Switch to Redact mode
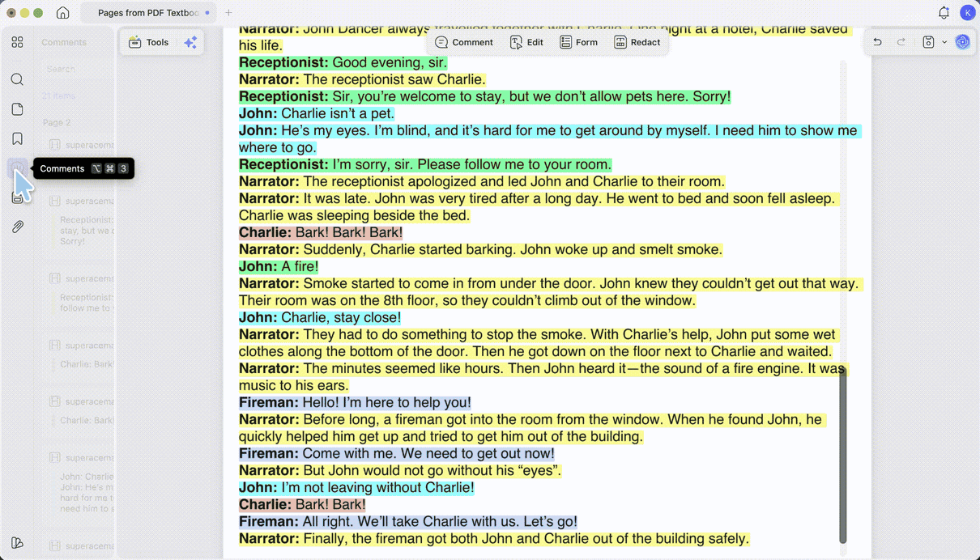This screenshot has width=980, height=560. tap(637, 42)
